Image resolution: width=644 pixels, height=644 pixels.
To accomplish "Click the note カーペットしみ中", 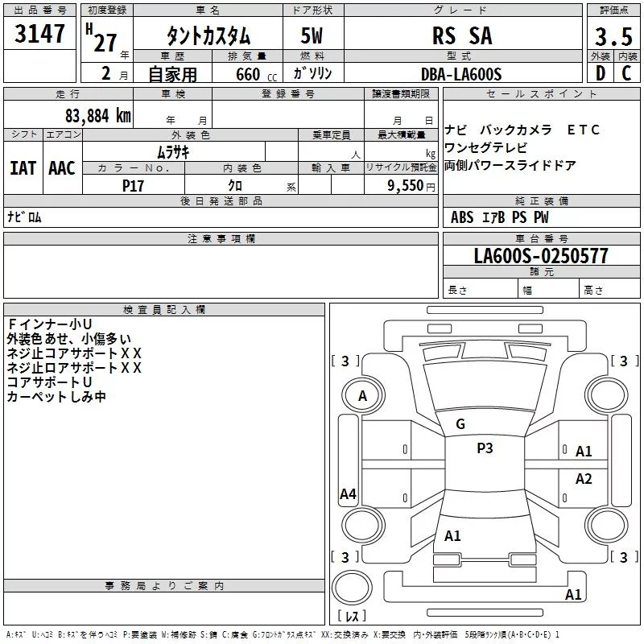I will (x=56, y=396).
